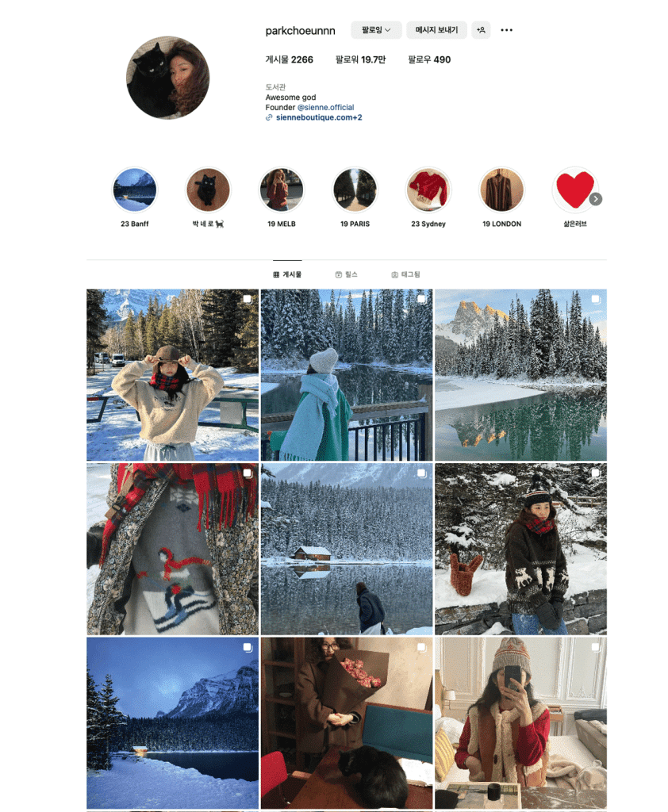Follow the @sienne.official mention link

point(325,107)
